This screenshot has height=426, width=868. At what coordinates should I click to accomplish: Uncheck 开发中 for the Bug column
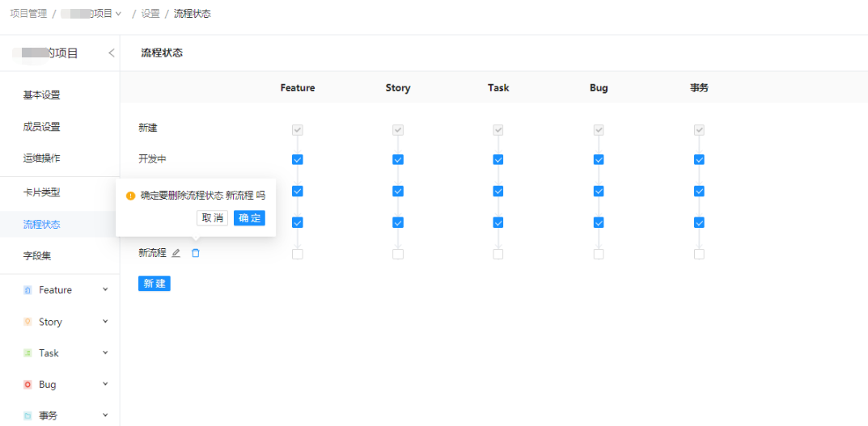pyautogui.click(x=599, y=159)
